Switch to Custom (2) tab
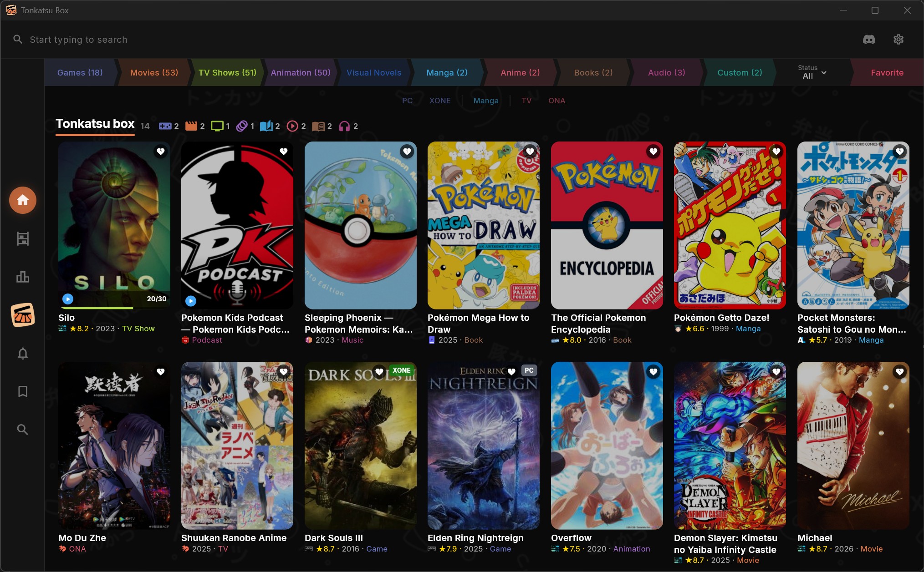 [740, 72]
